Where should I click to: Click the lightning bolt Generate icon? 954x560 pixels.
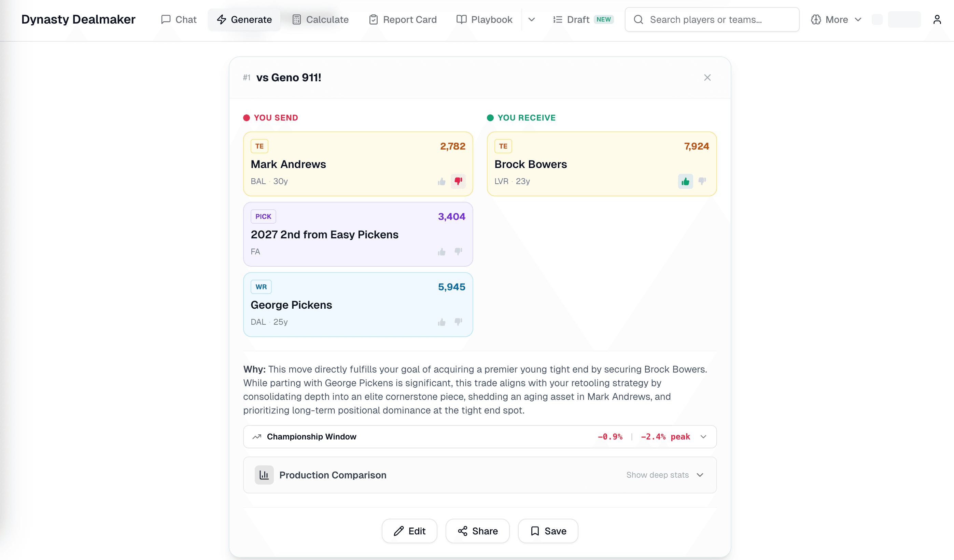pyautogui.click(x=222, y=19)
